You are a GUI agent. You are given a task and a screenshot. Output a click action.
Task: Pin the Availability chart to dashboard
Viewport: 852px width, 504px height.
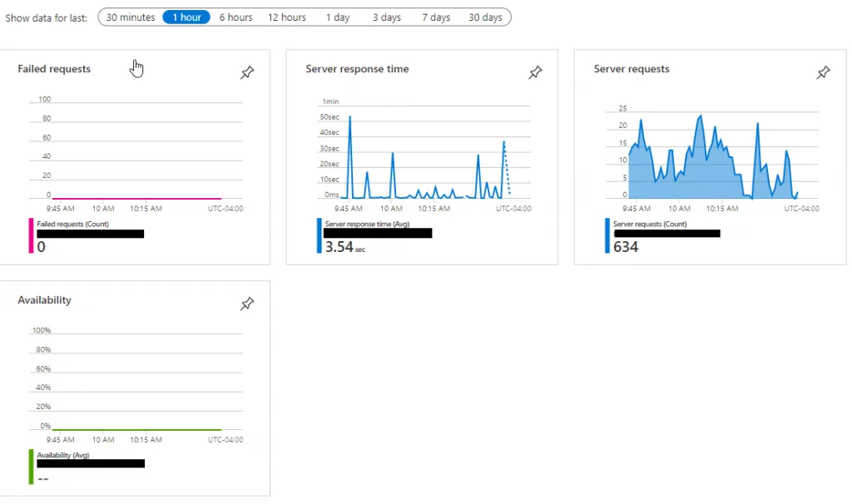click(x=246, y=304)
